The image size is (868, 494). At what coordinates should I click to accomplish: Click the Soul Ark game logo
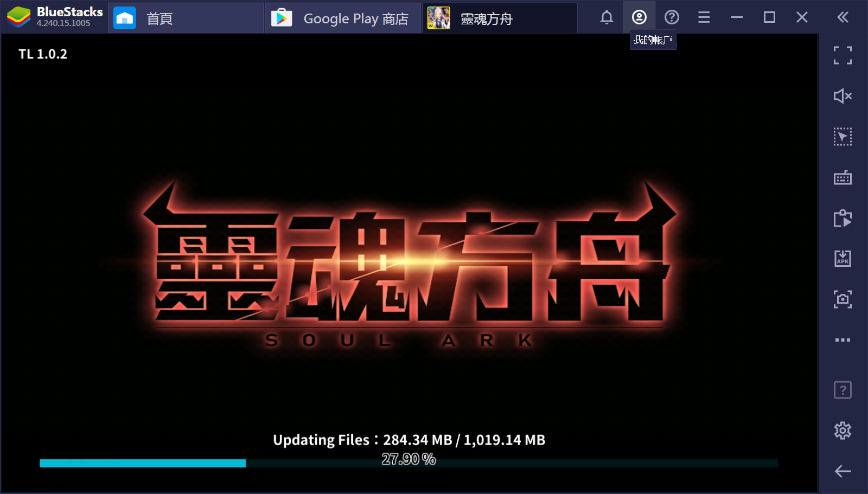click(x=409, y=266)
